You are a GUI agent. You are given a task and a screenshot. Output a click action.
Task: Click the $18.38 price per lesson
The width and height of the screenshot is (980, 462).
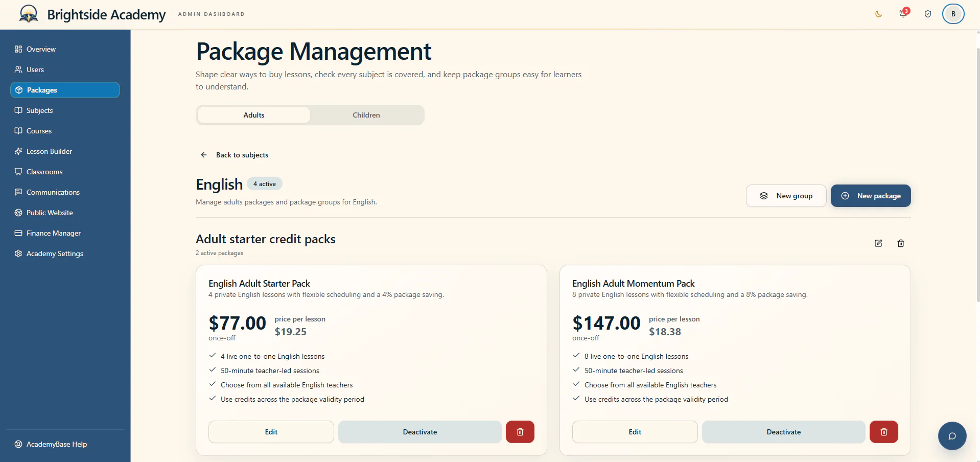pos(665,332)
